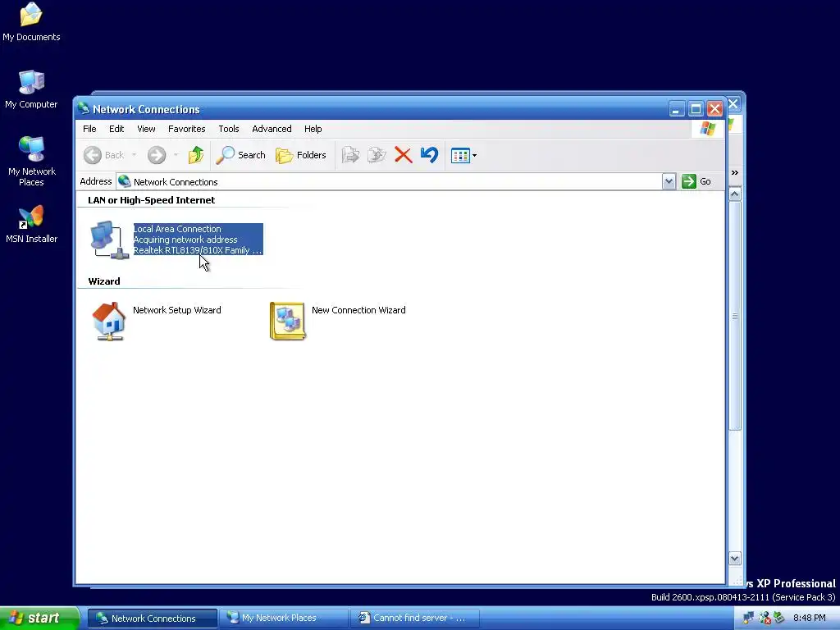Close the background window behind Network Connections
Viewport: 840px width, 630px height.
(734, 104)
